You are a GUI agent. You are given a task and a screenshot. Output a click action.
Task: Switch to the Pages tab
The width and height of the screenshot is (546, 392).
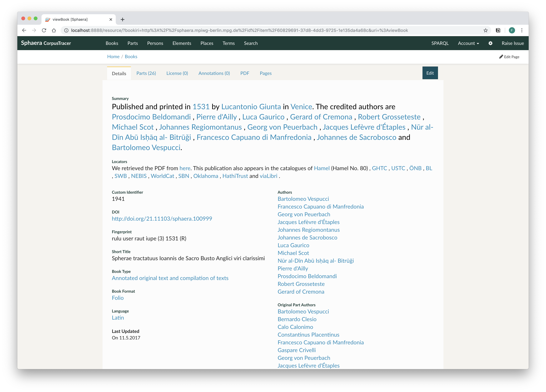click(266, 73)
